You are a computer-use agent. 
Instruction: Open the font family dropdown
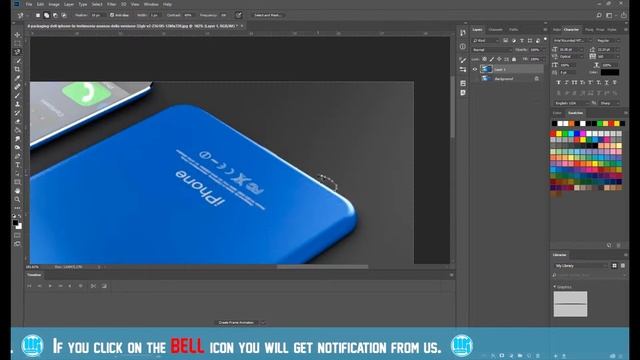[572, 40]
